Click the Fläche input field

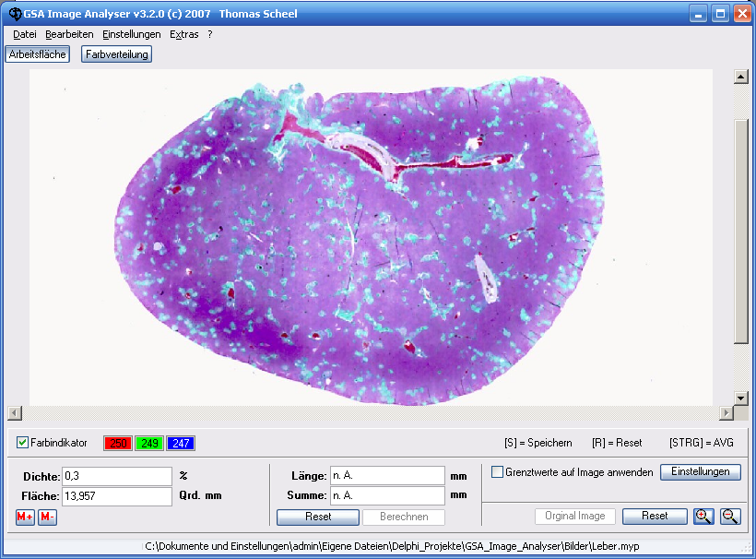117,496
